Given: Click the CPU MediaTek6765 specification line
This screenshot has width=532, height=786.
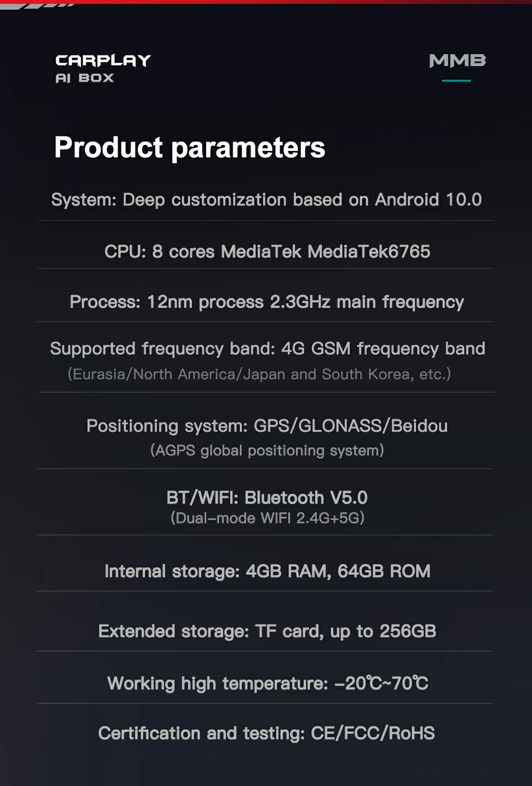Looking at the screenshot, I should pos(267,252).
